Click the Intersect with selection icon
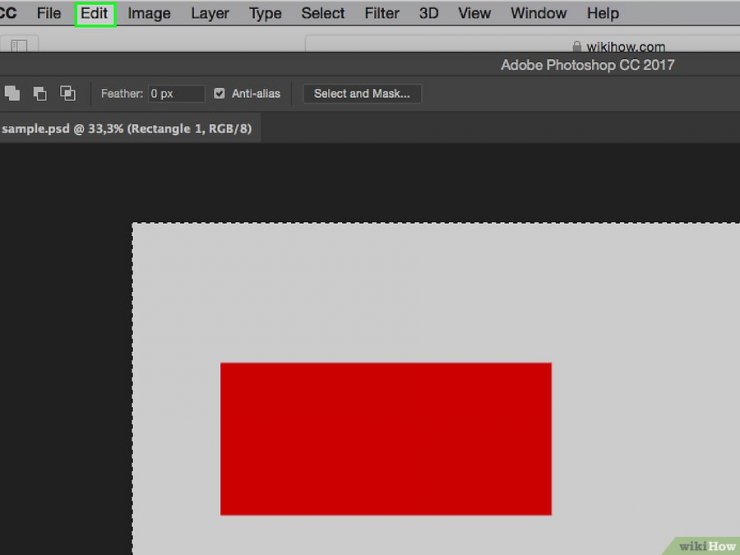The width and height of the screenshot is (740, 555). point(67,93)
